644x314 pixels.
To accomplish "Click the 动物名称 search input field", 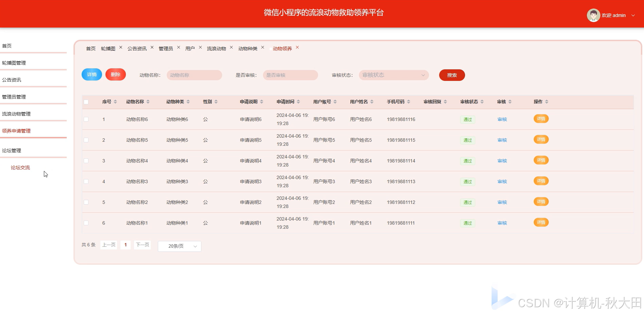I will pyautogui.click(x=194, y=75).
